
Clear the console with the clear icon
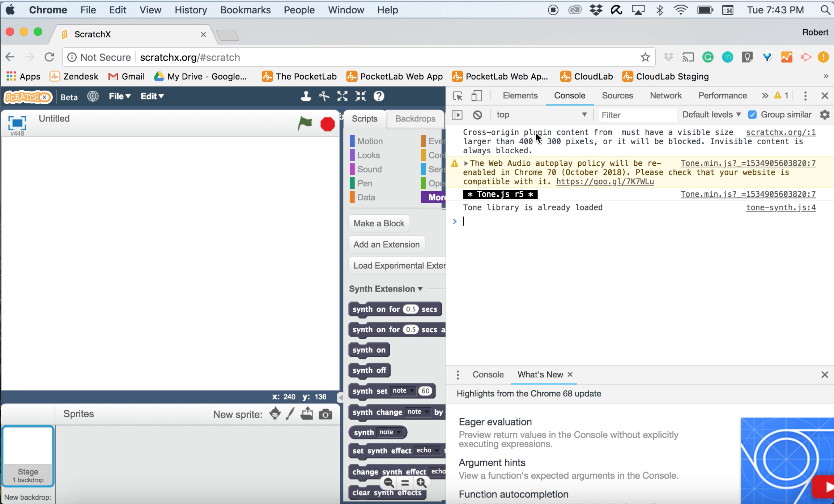[477, 114]
